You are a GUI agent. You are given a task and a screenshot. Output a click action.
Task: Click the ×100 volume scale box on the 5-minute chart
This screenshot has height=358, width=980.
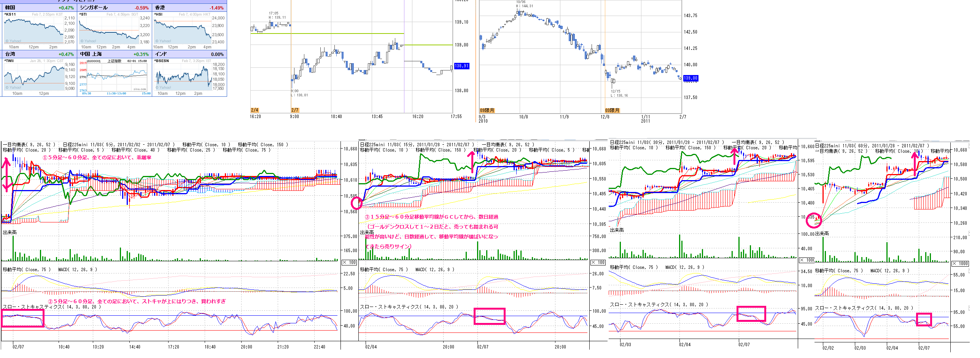(x=349, y=262)
